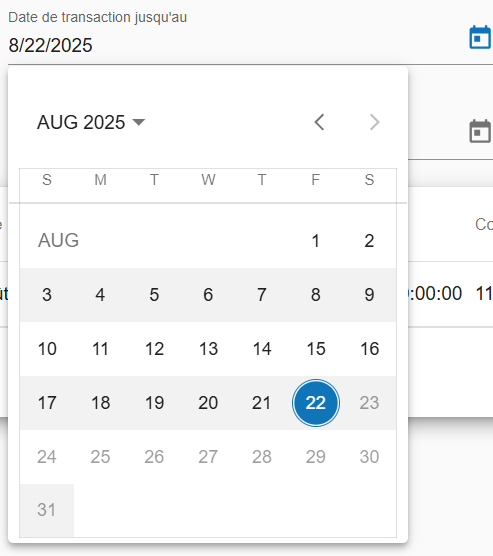The width and height of the screenshot is (493, 556).
Task: Expand the AUG 2025 month selector
Action: point(91,122)
